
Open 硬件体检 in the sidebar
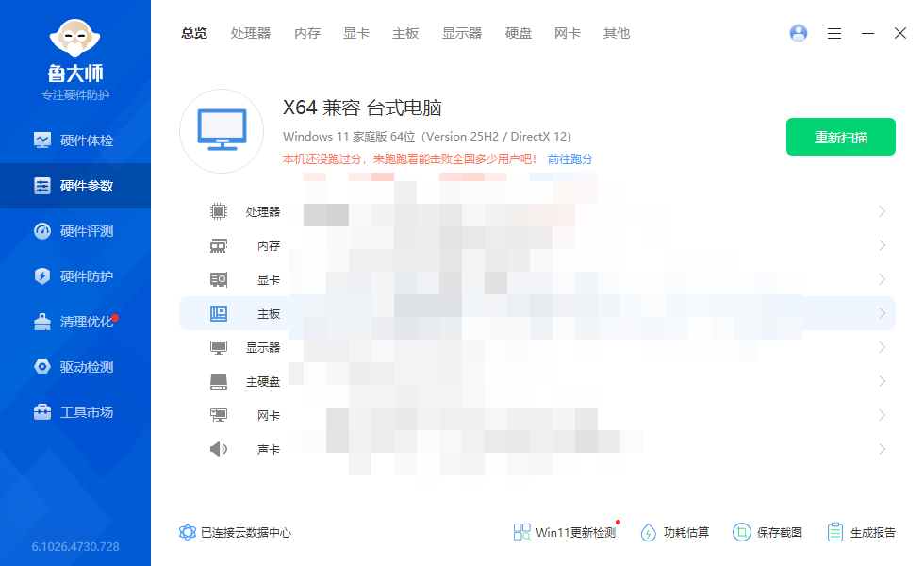click(x=74, y=141)
